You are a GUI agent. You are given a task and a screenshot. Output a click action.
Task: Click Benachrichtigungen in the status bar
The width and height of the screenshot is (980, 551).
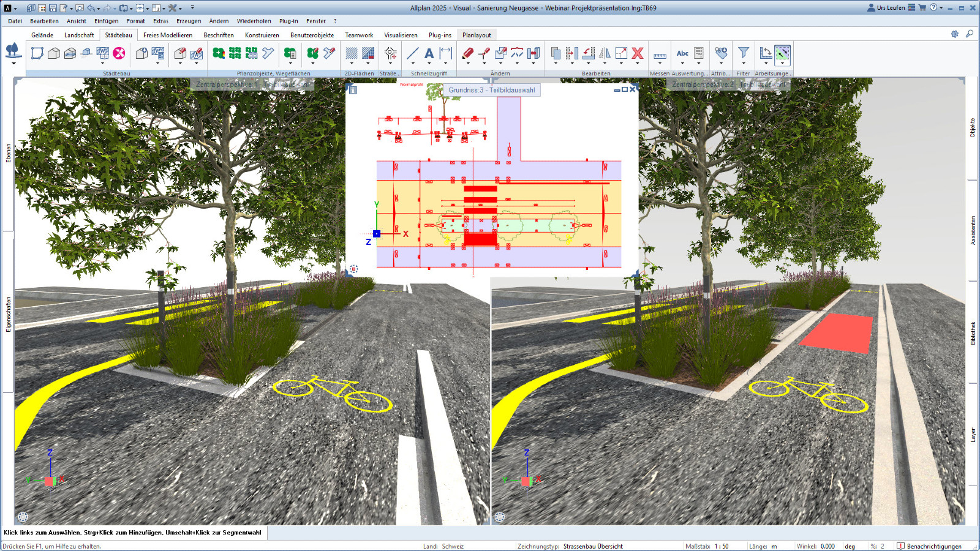[933, 546]
